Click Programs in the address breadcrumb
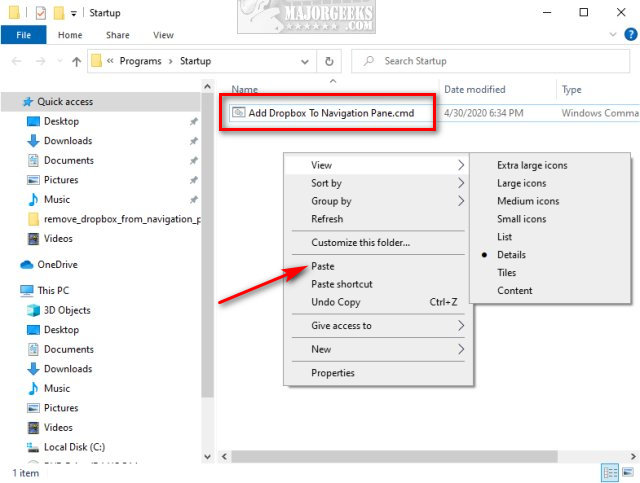The image size is (640, 483). coord(140,61)
